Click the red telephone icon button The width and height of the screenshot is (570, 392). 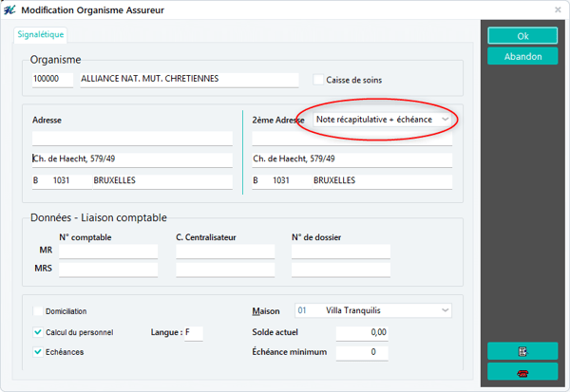click(522, 371)
